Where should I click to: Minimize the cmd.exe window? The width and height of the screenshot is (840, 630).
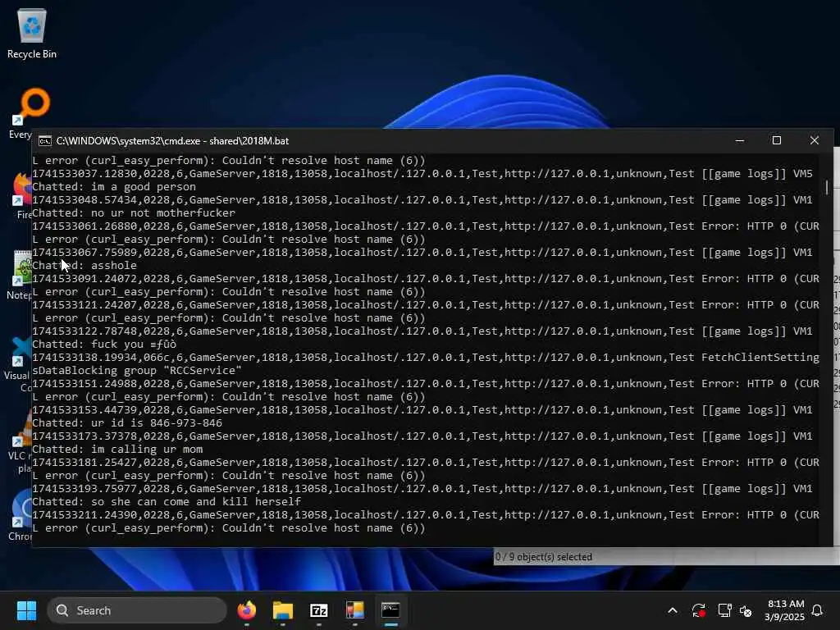pos(740,140)
